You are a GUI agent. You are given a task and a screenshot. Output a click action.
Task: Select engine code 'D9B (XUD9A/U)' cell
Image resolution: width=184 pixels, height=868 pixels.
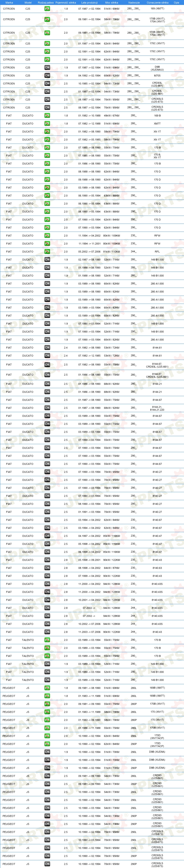pyautogui.click(x=157, y=68)
